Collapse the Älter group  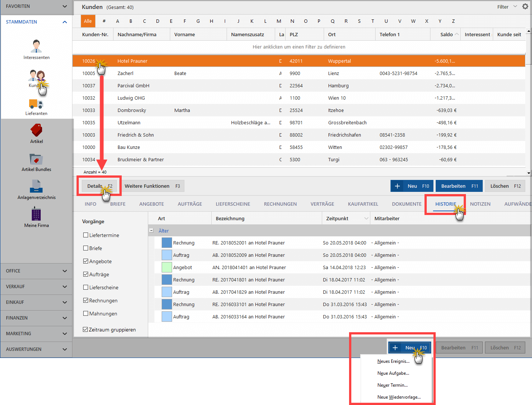tap(151, 231)
